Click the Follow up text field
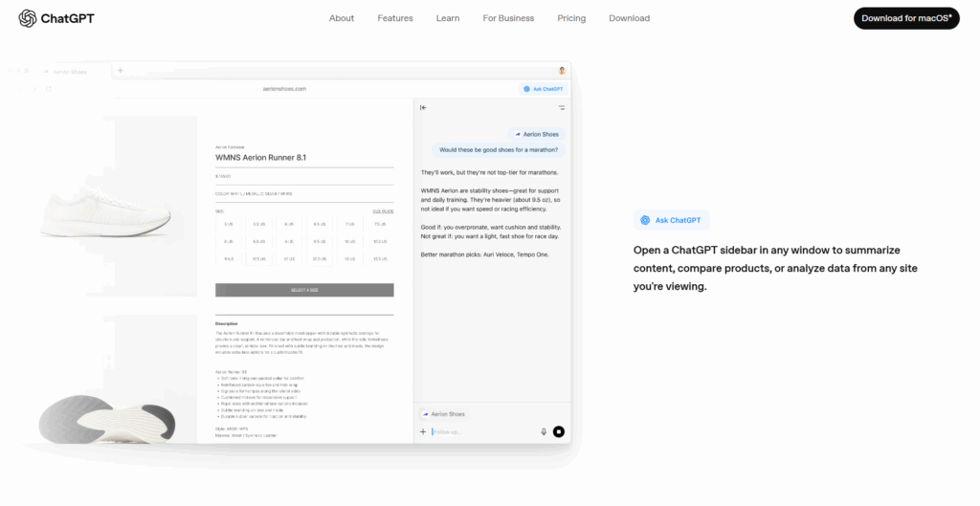This screenshot has height=506, width=980. [x=483, y=431]
